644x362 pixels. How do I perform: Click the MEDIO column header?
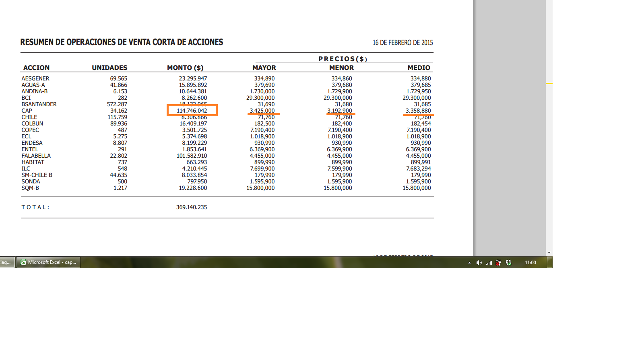[419, 68]
